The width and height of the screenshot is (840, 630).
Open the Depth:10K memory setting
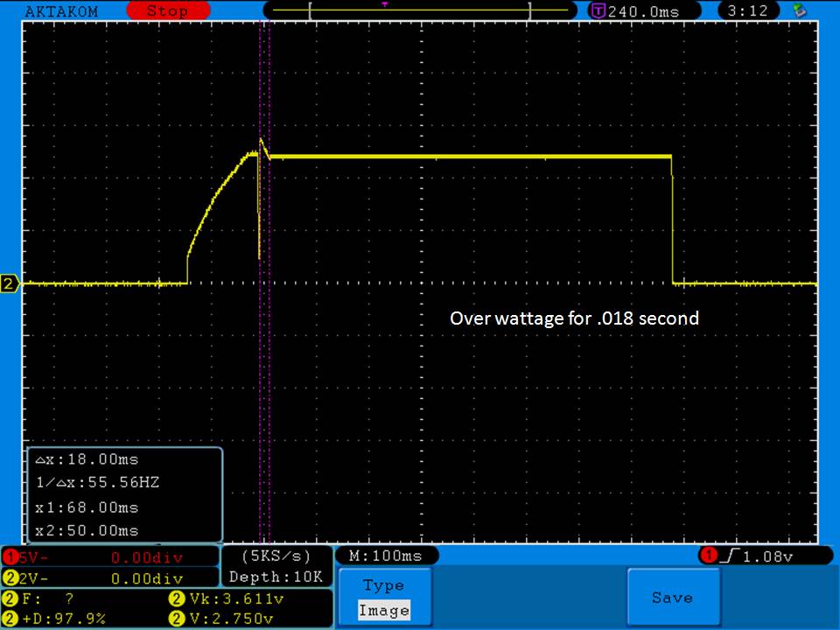276,577
